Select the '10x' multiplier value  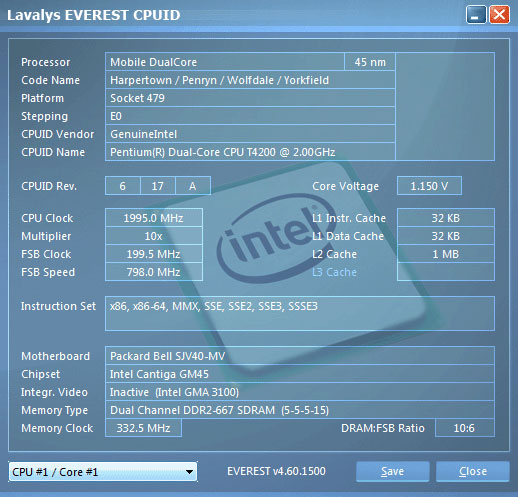point(154,236)
